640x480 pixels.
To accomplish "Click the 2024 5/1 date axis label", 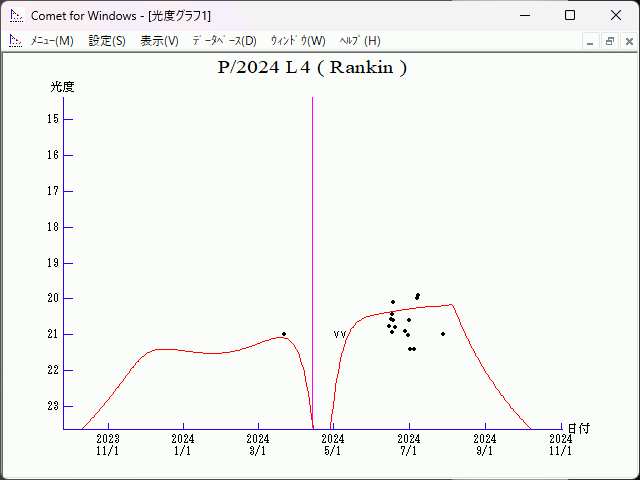I will tap(333, 444).
